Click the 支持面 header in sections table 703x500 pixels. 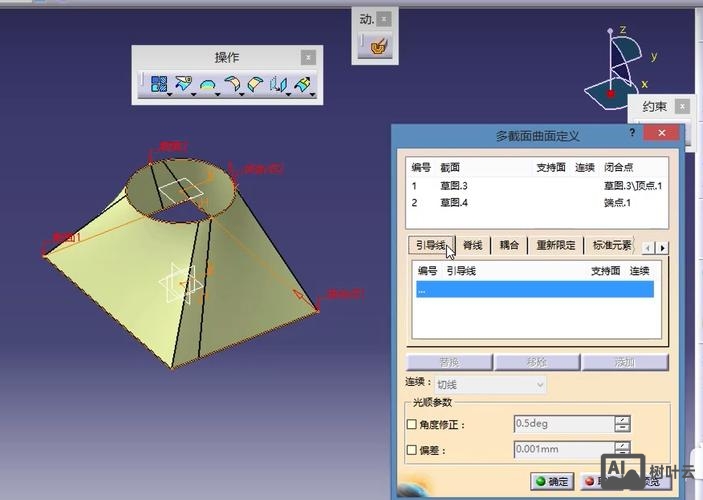551,167
